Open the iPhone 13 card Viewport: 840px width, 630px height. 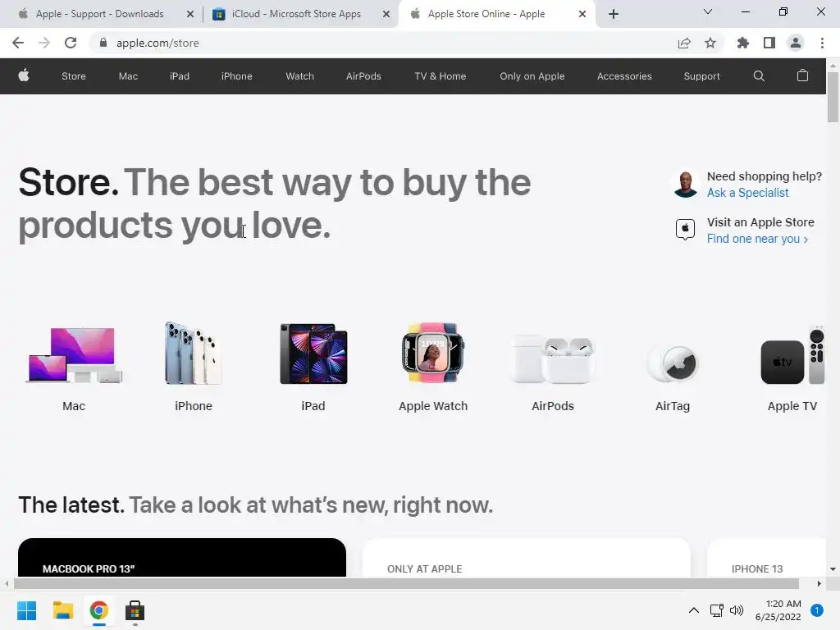pyautogui.click(x=767, y=557)
